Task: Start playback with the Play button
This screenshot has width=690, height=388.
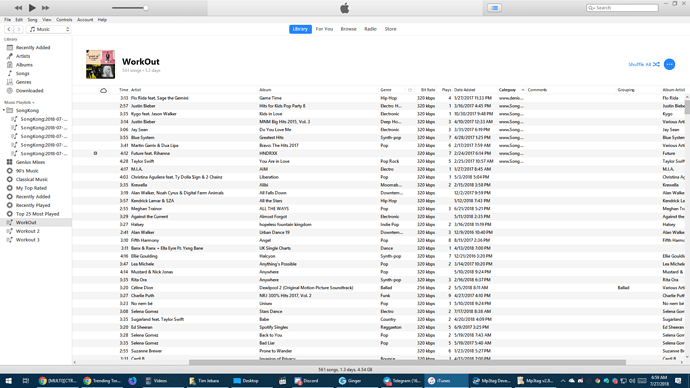Action: click(32, 7)
